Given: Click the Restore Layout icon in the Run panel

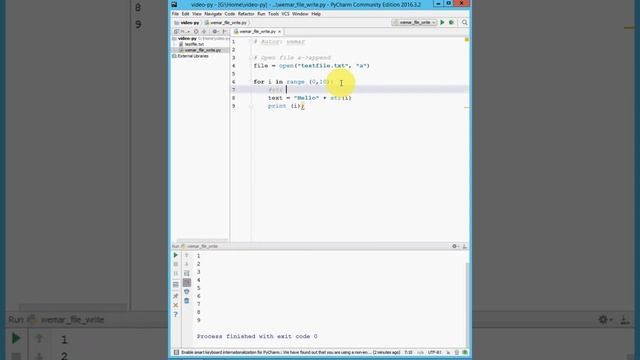Looking at the screenshot, I should coord(176,284).
